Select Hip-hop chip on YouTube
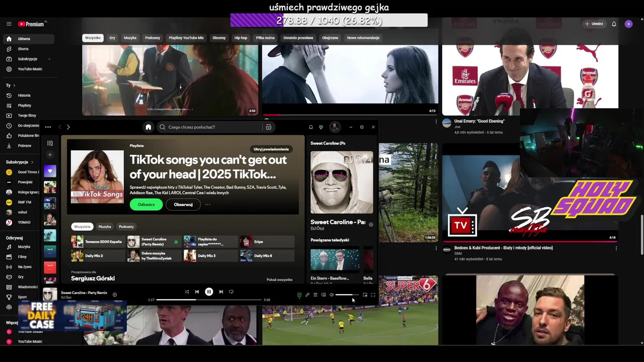The height and width of the screenshot is (362, 644). [x=240, y=38]
